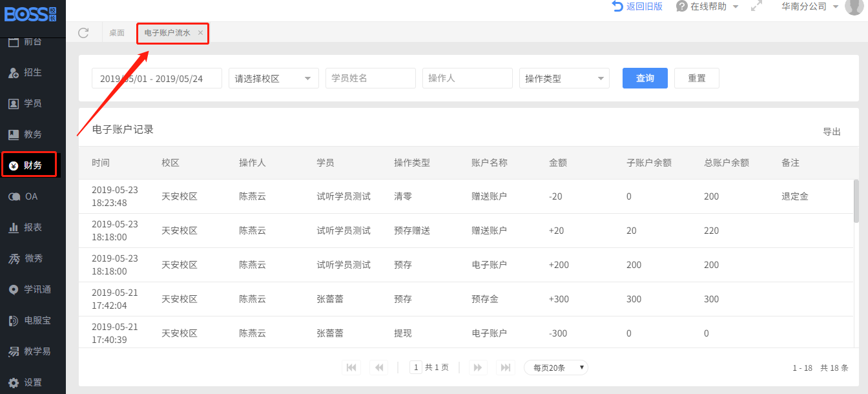Click the -20 amount cell

tap(556, 196)
